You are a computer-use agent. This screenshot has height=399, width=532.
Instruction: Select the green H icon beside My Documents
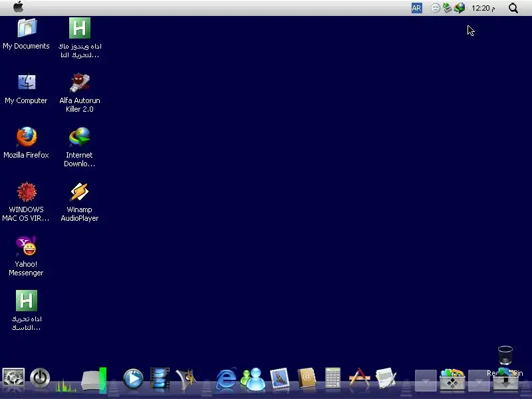click(x=80, y=27)
